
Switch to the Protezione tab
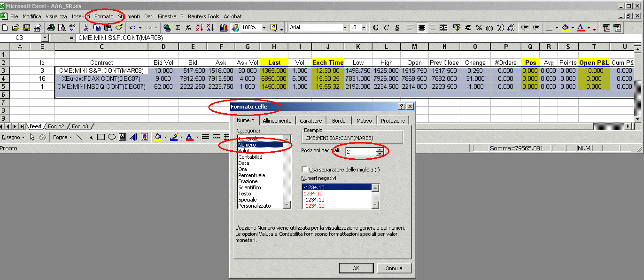point(393,121)
